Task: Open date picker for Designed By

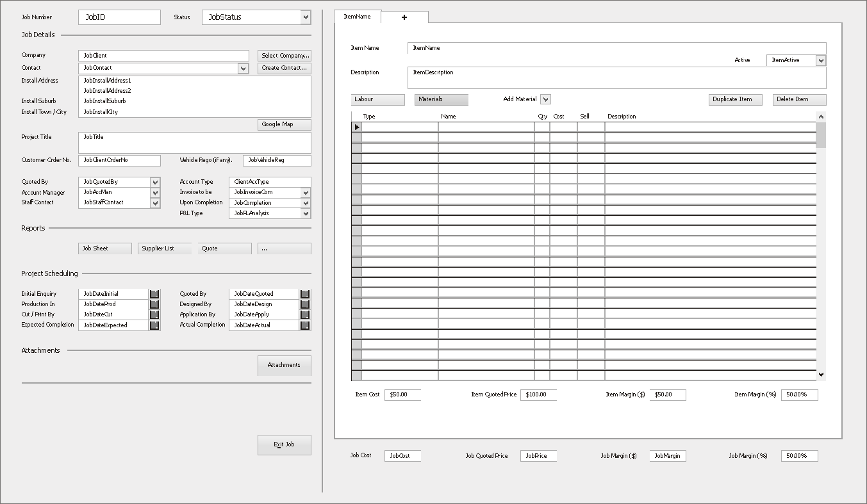Action: [305, 304]
